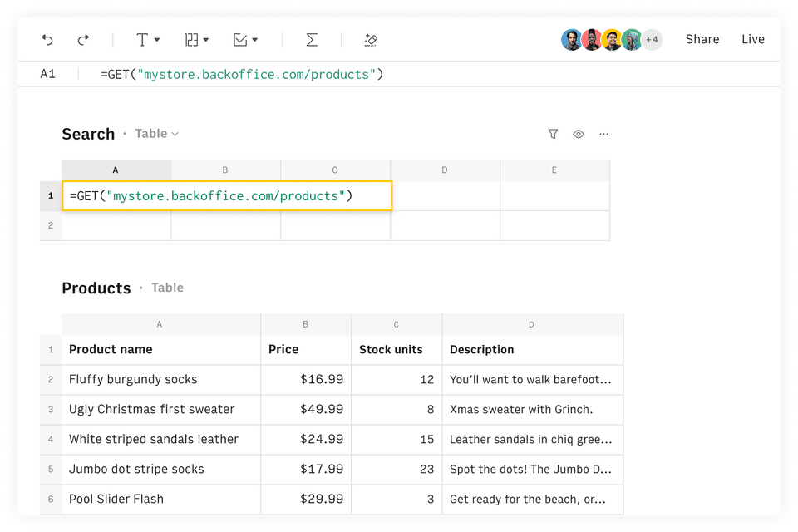Click the undo arrow icon
Screen dimensions: 798x532
click(47, 39)
